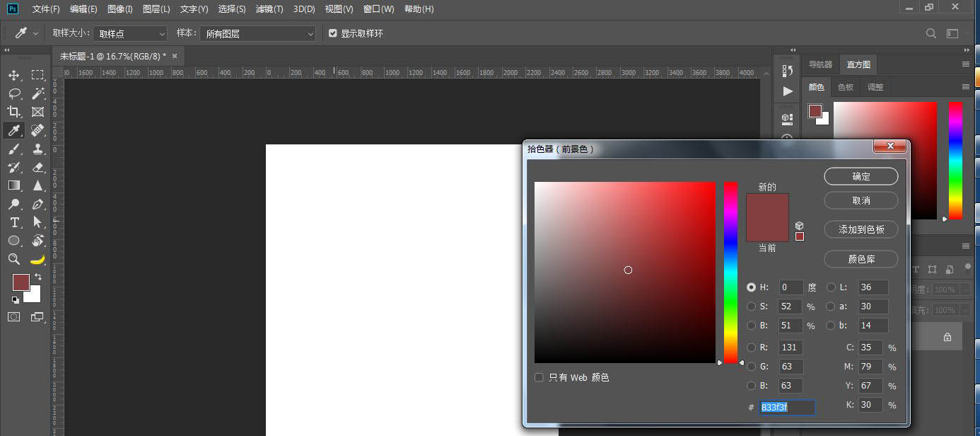Select the G green radio button
The width and height of the screenshot is (980, 436).
pyautogui.click(x=751, y=367)
